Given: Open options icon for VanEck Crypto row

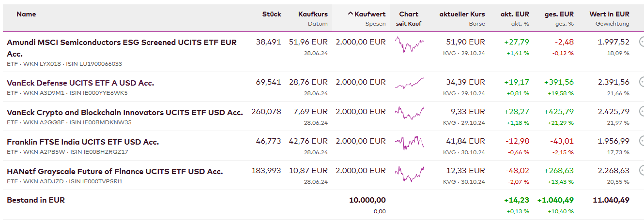Looking at the screenshot, I should [x=642, y=112].
